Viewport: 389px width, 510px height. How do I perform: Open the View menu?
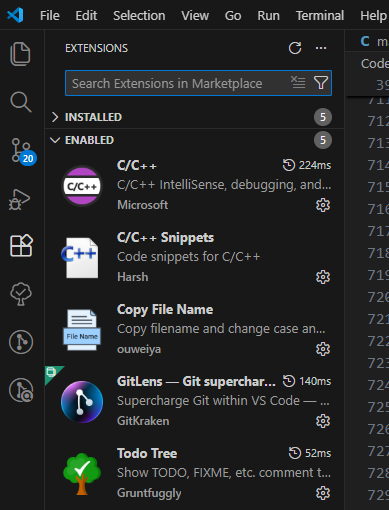click(195, 16)
